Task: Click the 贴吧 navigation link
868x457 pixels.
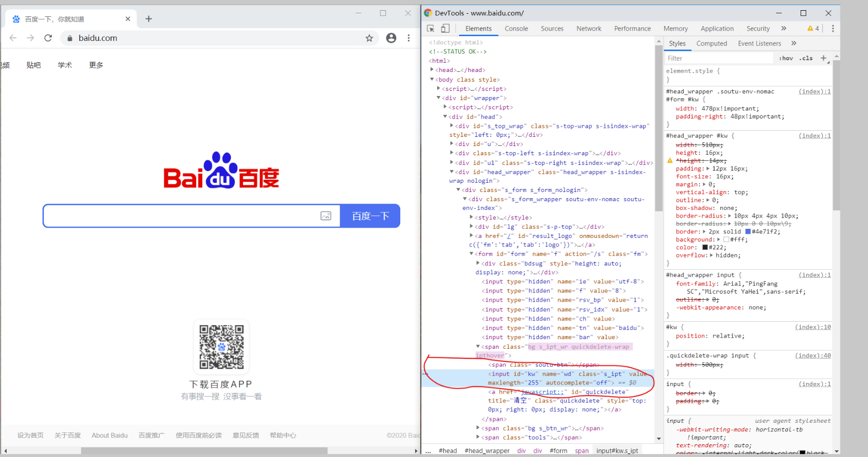Action: tap(34, 65)
